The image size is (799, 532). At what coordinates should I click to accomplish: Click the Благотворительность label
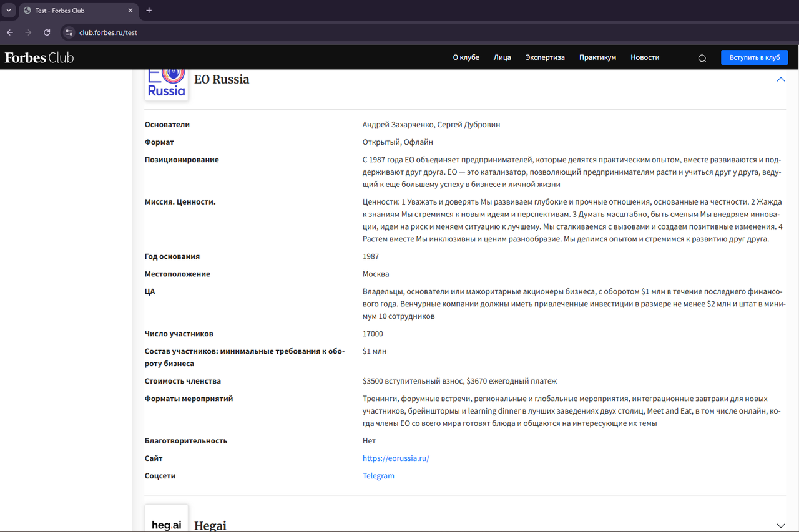tap(186, 441)
